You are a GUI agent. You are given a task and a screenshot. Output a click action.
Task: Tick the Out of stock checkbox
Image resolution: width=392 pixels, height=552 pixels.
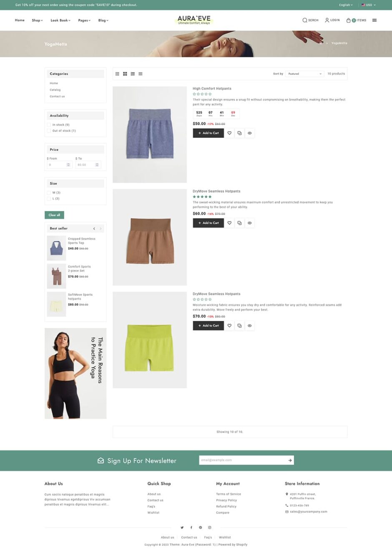point(49,131)
